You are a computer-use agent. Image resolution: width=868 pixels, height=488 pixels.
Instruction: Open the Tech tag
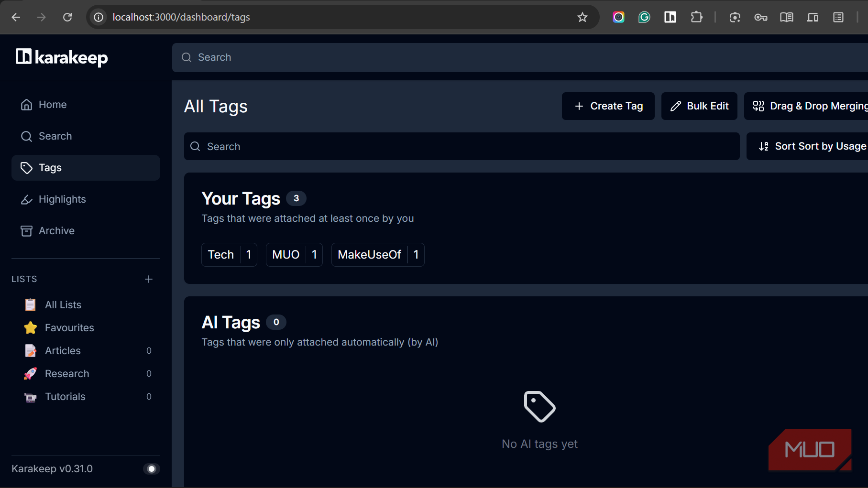229,255
